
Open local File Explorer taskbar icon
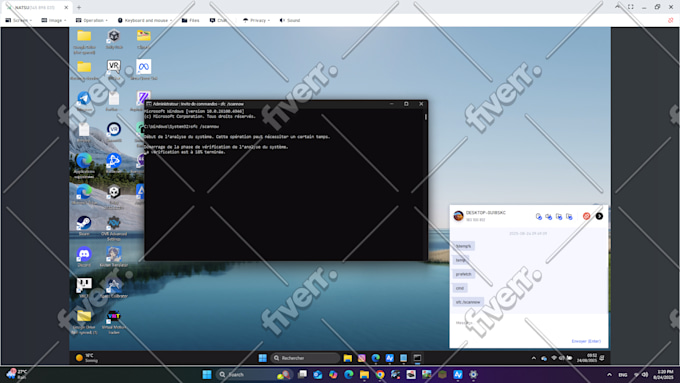pos(364,374)
